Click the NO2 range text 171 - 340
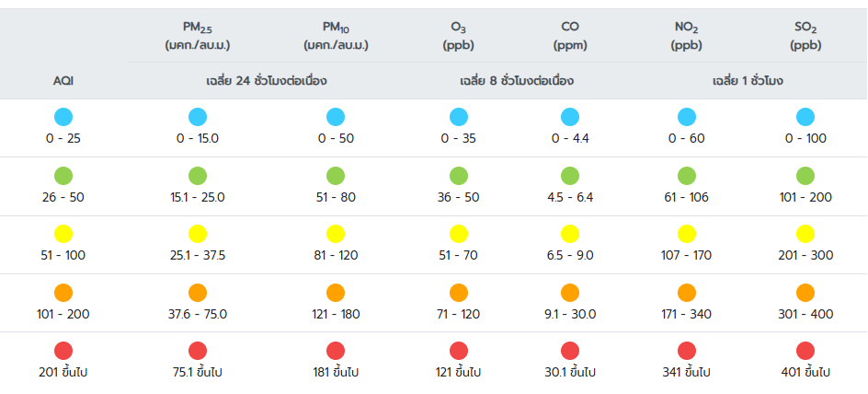The image size is (868, 394). click(687, 314)
